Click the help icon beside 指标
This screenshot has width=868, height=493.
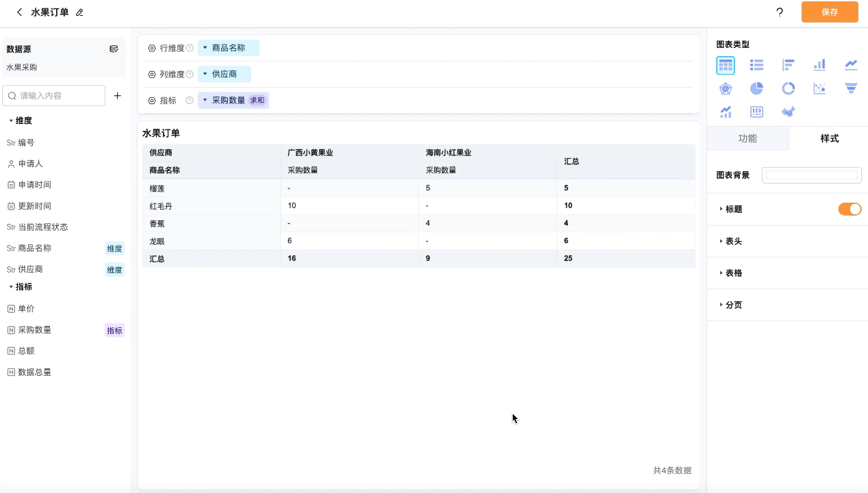click(190, 101)
